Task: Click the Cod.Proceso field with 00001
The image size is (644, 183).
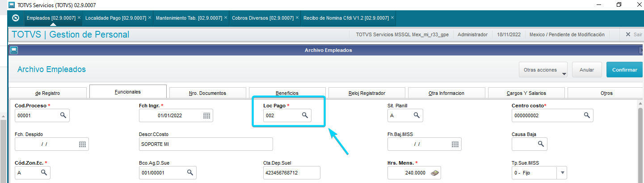Action: point(42,115)
